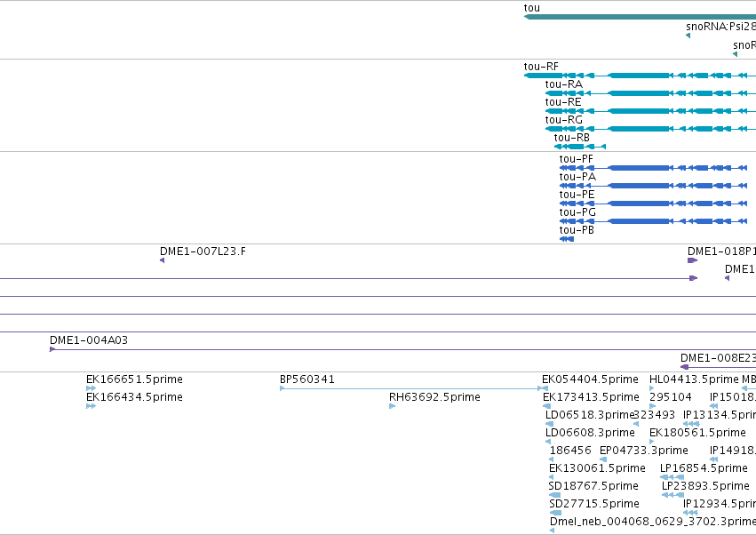Select the SD27715.5prime label

tap(594, 504)
